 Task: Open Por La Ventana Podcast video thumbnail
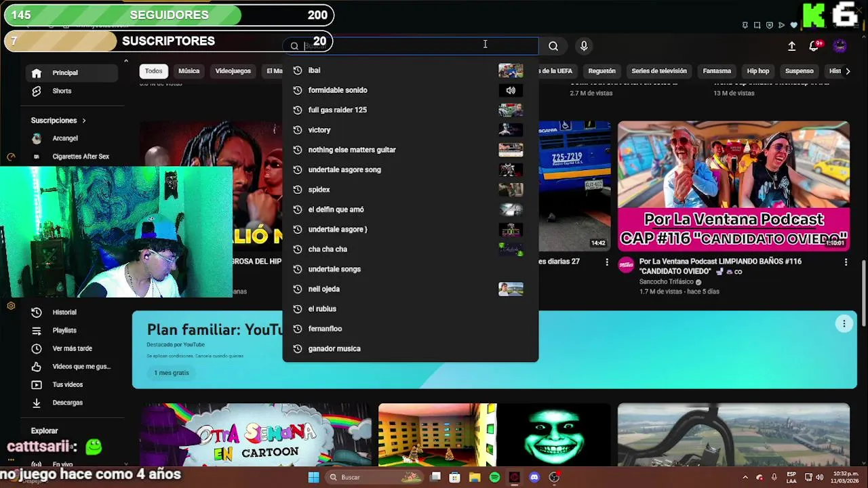coord(733,186)
